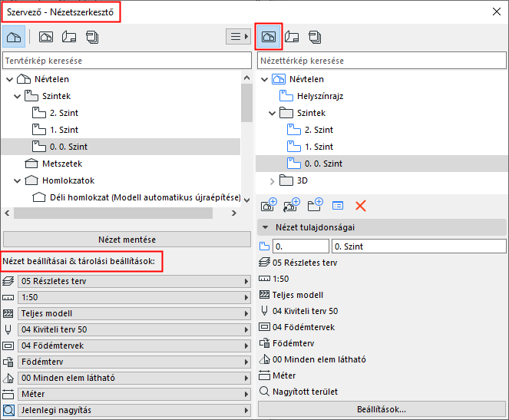Click 04 Födémtervek in the view properties
509x420 pixels.
303,327
